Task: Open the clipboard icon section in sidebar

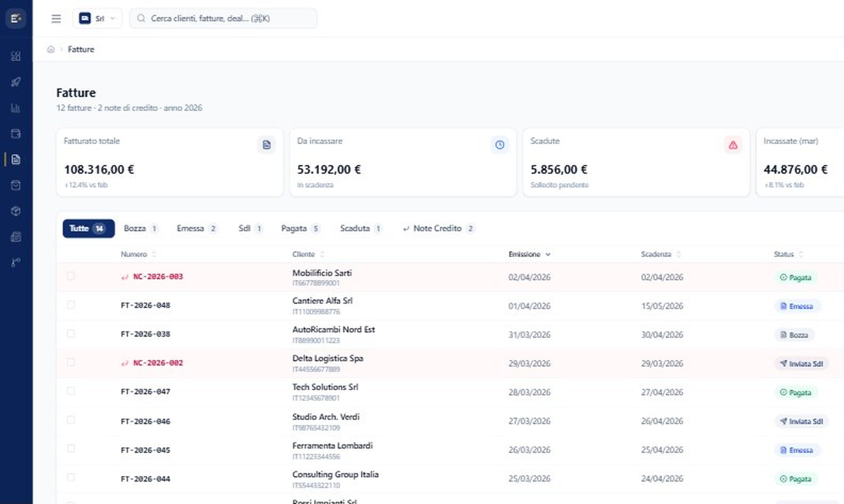Action: click(x=15, y=237)
